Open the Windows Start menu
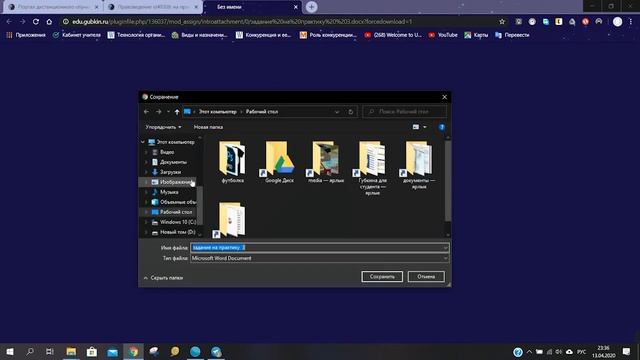 [10, 351]
